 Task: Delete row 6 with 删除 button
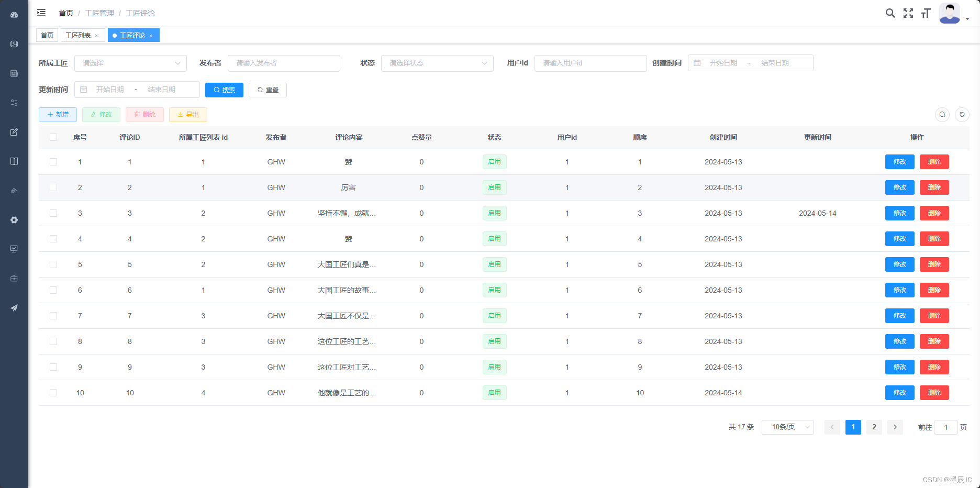pyautogui.click(x=934, y=290)
